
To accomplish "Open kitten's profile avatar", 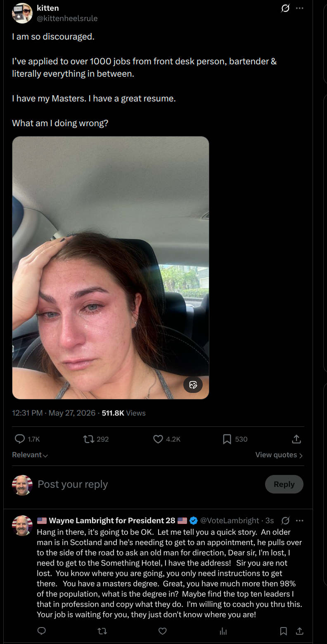I will [x=22, y=13].
